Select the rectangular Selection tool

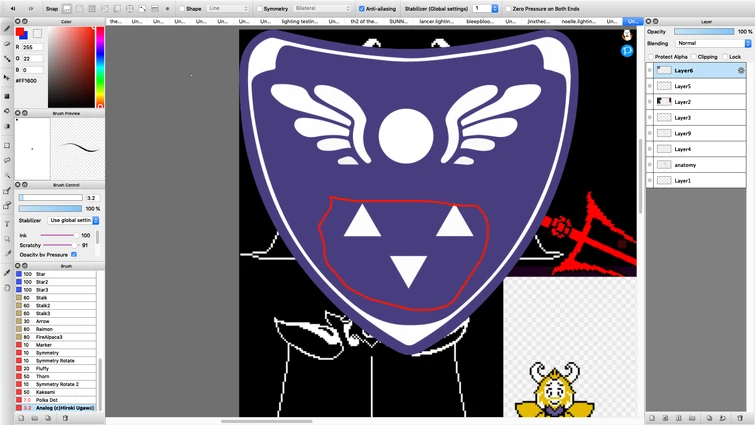7,145
